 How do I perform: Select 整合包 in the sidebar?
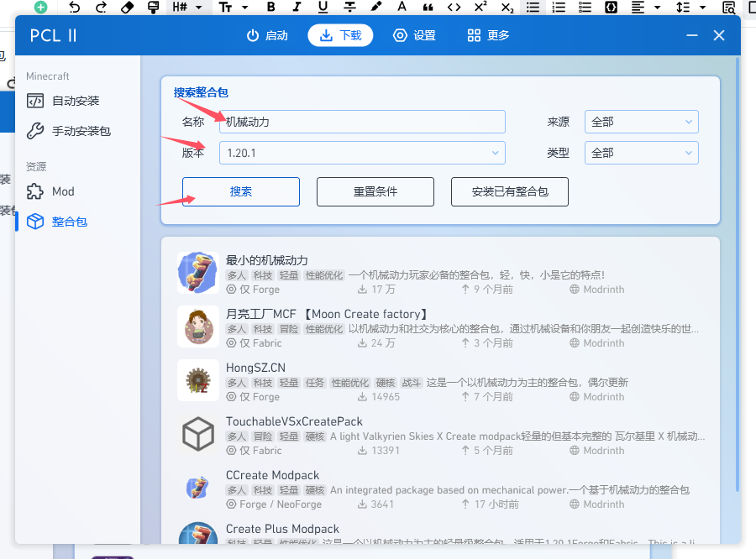tap(69, 222)
